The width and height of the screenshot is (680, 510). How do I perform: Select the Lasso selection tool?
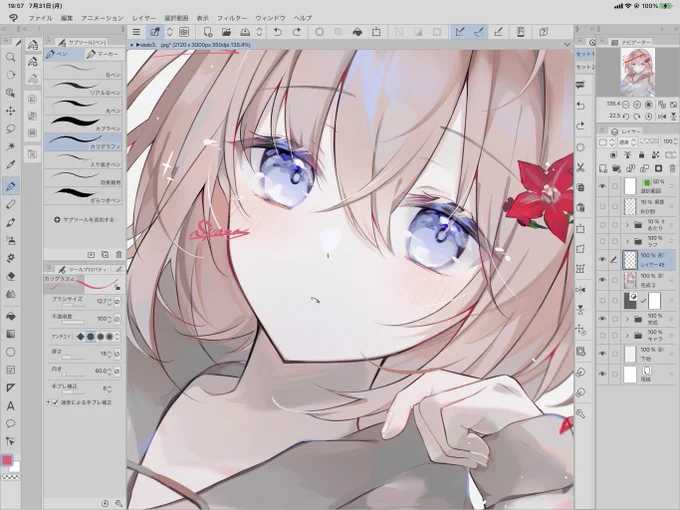[11, 129]
